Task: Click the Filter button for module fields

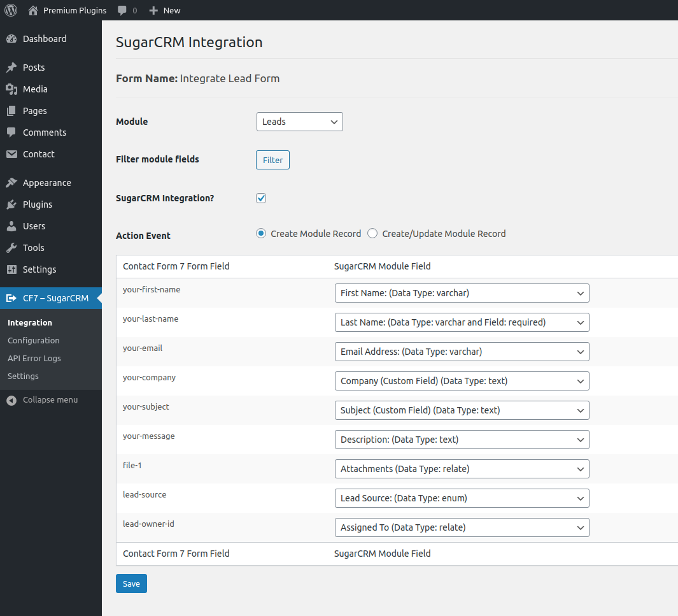Action: coord(272,160)
